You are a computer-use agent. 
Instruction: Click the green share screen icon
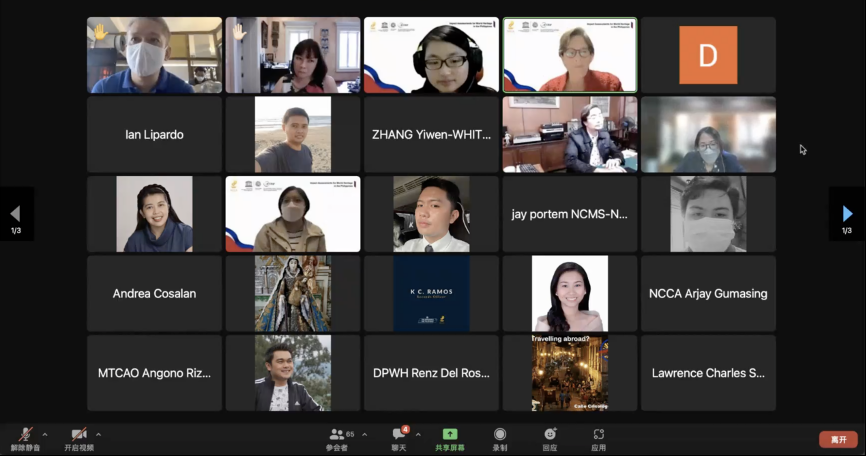coord(450,434)
